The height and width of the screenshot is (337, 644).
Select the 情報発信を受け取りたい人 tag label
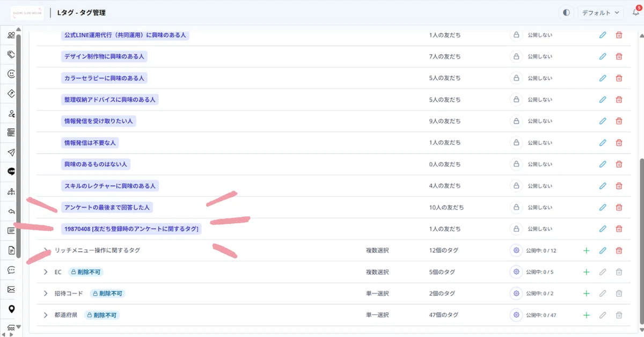click(98, 121)
